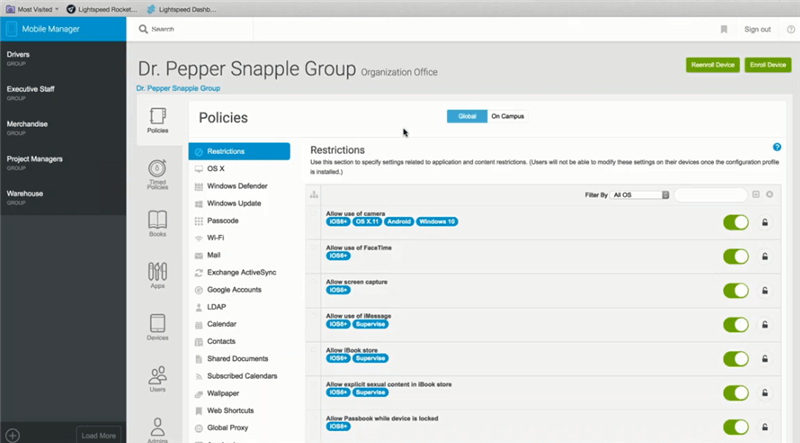Select Restrictions in the policy list
800x443 pixels.
tap(239, 152)
